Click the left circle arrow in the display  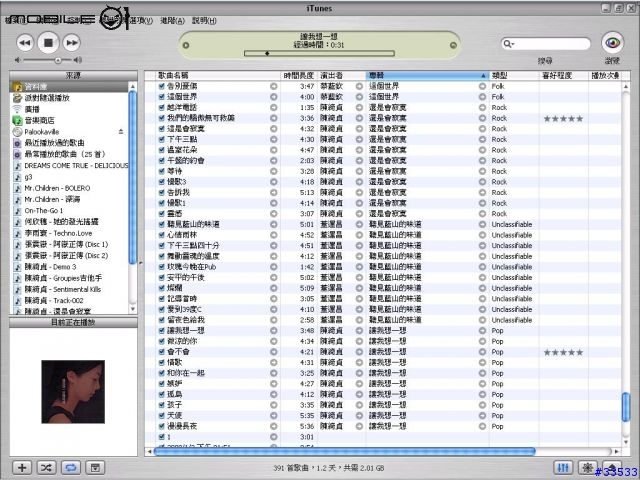click(186, 45)
